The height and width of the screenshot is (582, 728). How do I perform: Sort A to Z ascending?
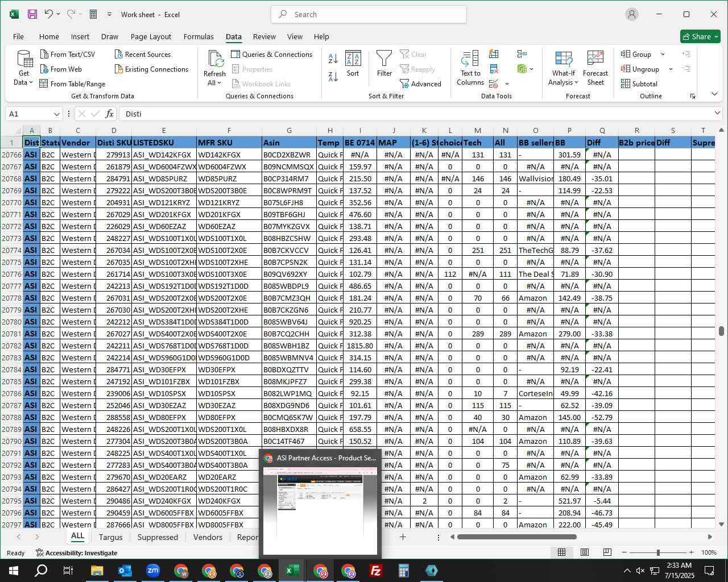pos(333,58)
